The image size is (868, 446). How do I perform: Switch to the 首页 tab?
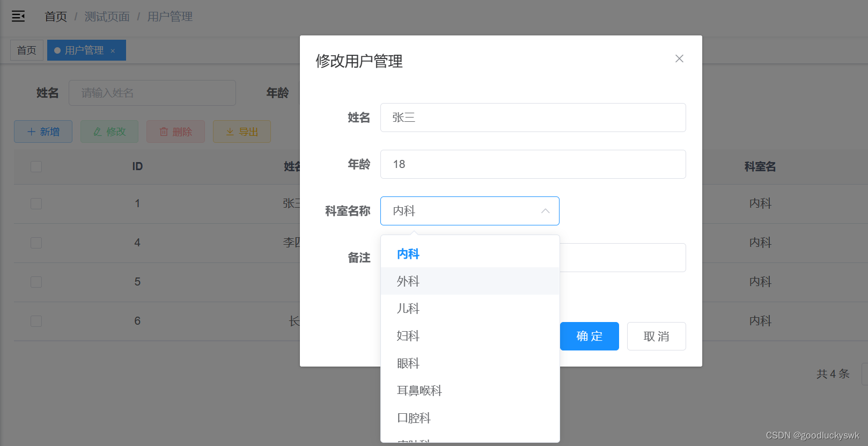27,50
